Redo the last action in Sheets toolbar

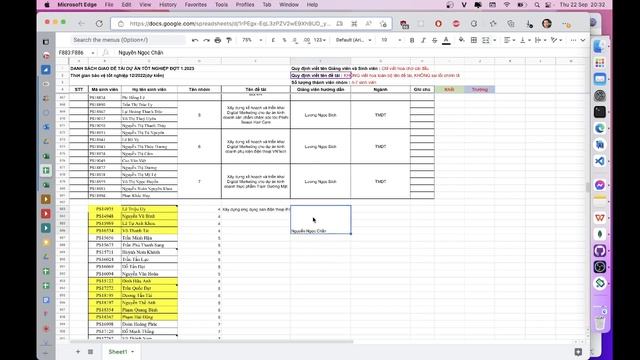tap(206, 40)
